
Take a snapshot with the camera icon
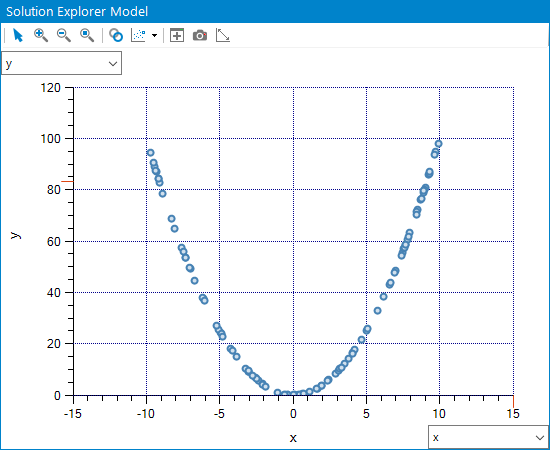(200, 35)
